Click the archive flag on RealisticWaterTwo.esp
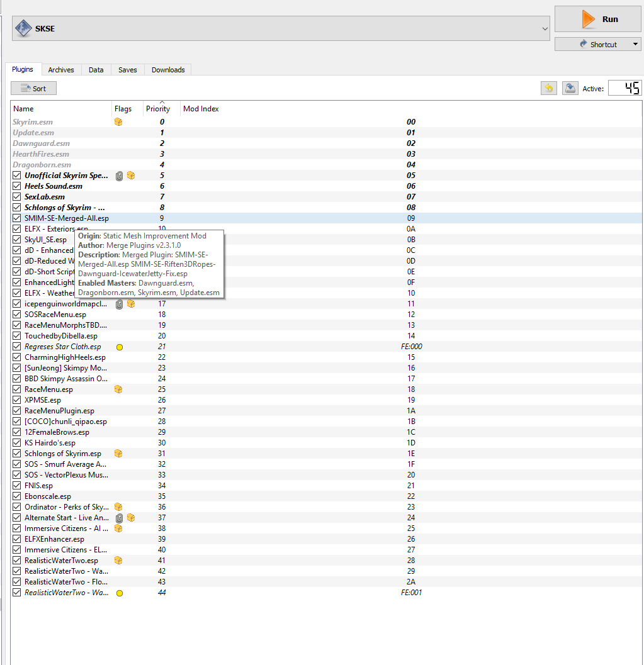This screenshot has width=644, height=665. (x=118, y=560)
